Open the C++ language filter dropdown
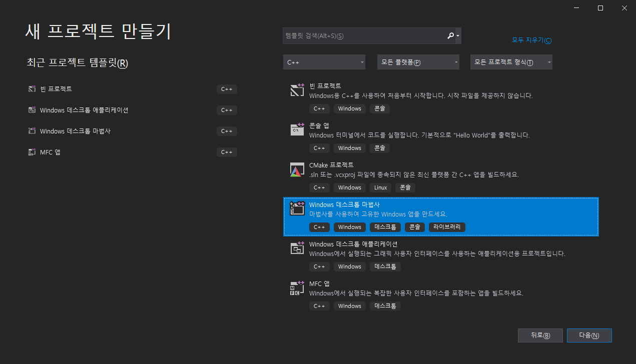This screenshot has width=636, height=364. (324, 62)
